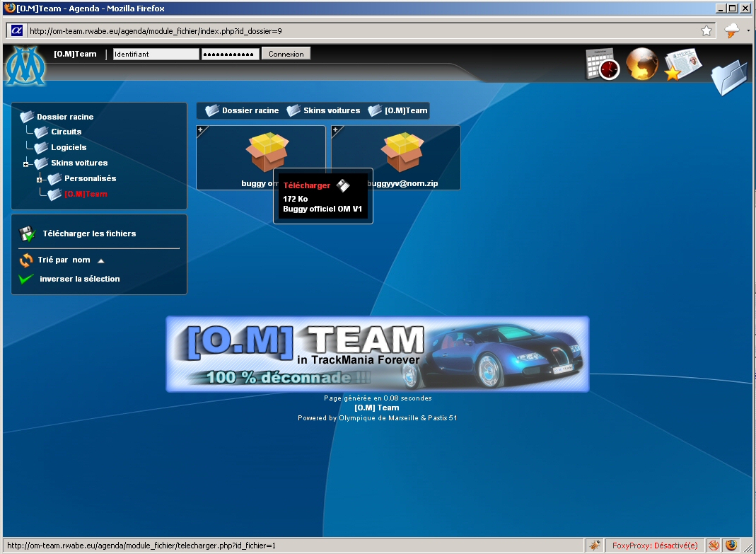Click the Firefox icon in the title bar
Viewport: 756px width, 554px height.
9,8
